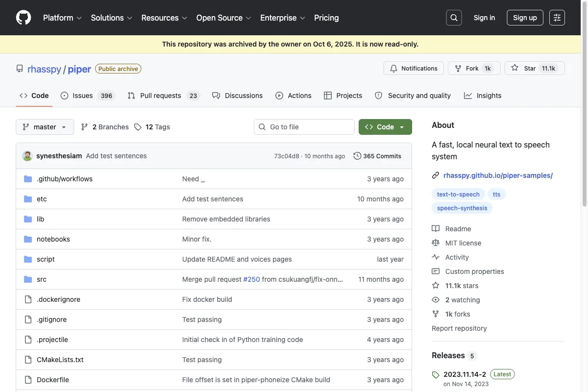
Task: Switch to the Discussions tab
Action: pos(237,96)
